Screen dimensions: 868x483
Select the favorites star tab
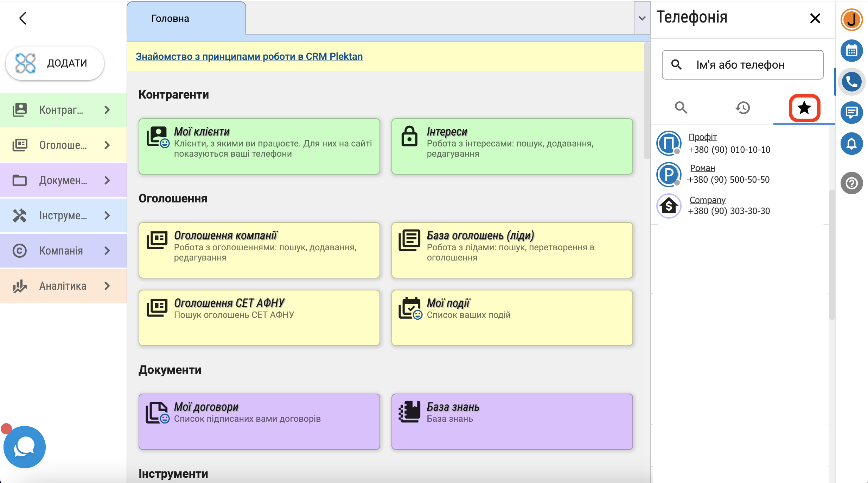click(804, 108)
